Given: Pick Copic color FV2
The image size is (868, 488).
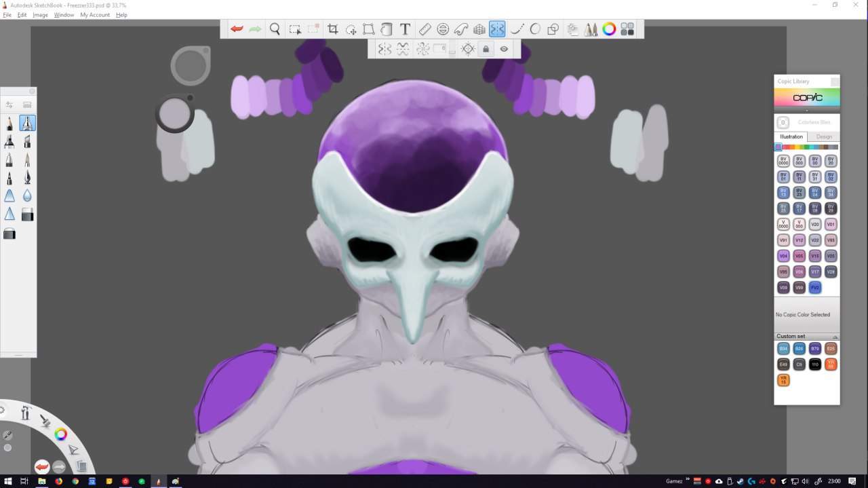Looking at the screenshot, I should click(x=815, y=287).
